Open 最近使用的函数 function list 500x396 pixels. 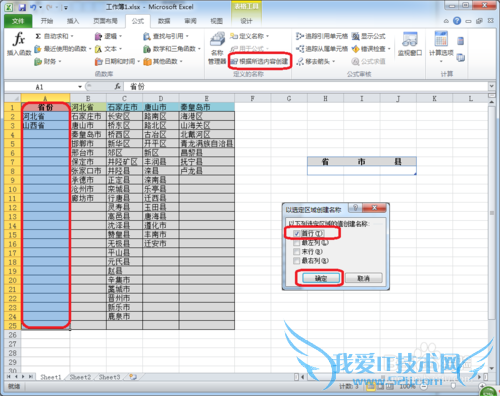tap(62, 49)
